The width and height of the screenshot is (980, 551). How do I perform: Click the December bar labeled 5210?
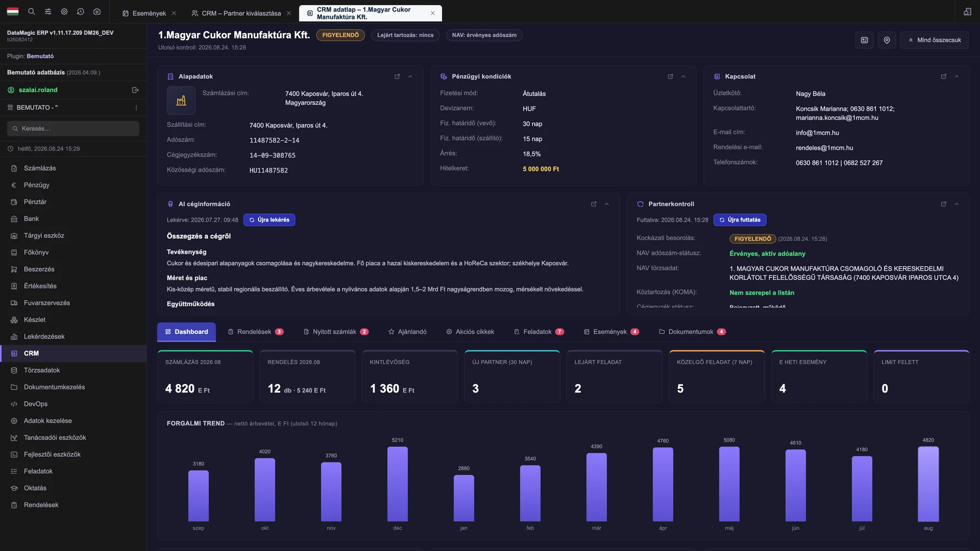[x=397, y=484]
